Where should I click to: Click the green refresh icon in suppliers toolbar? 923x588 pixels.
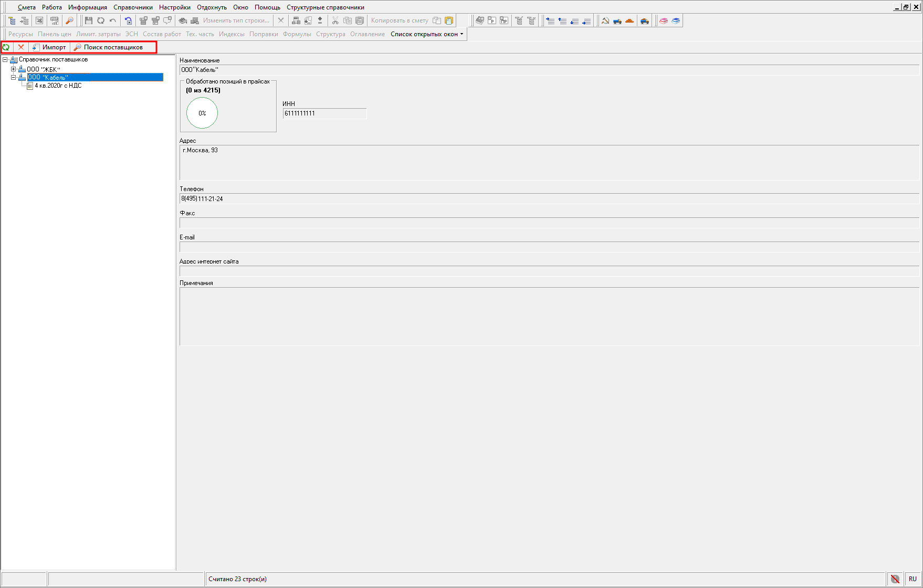pos(6,47)
